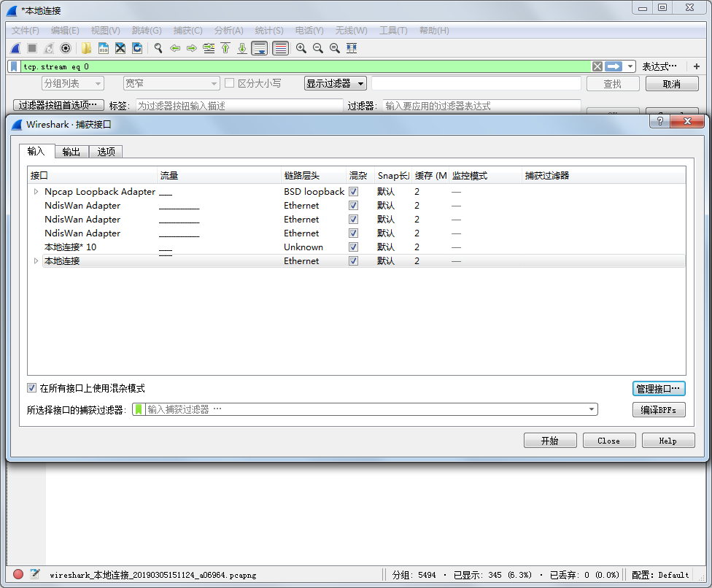Screen dimensions: 712x588
Task: Open capture file comment icon in status bar
Action: click(x=35, y=574)
